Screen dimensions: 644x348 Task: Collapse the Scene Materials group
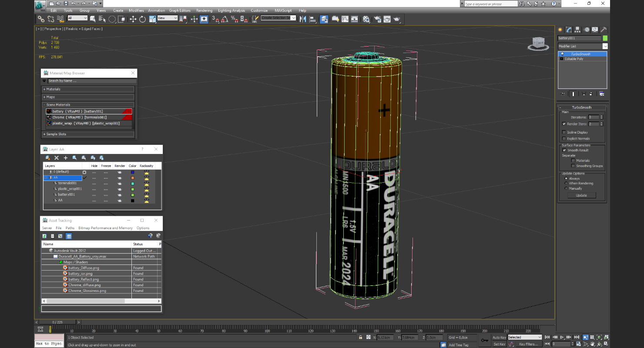click(88, 105)
